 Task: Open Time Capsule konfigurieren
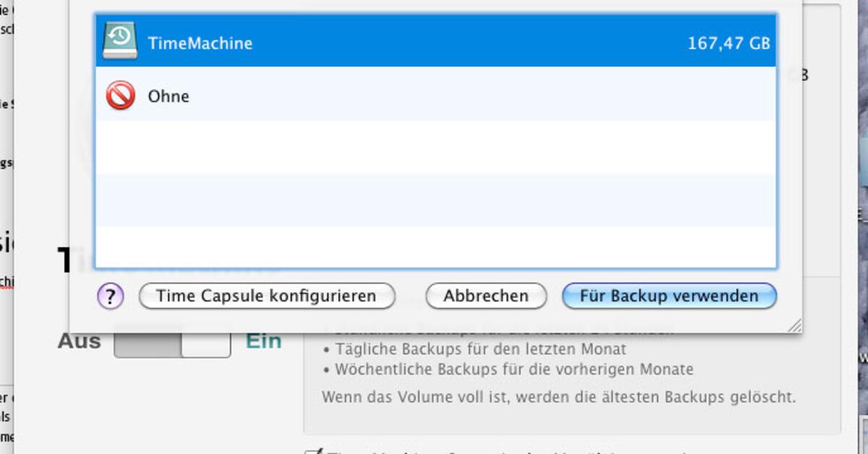point(267,296)
